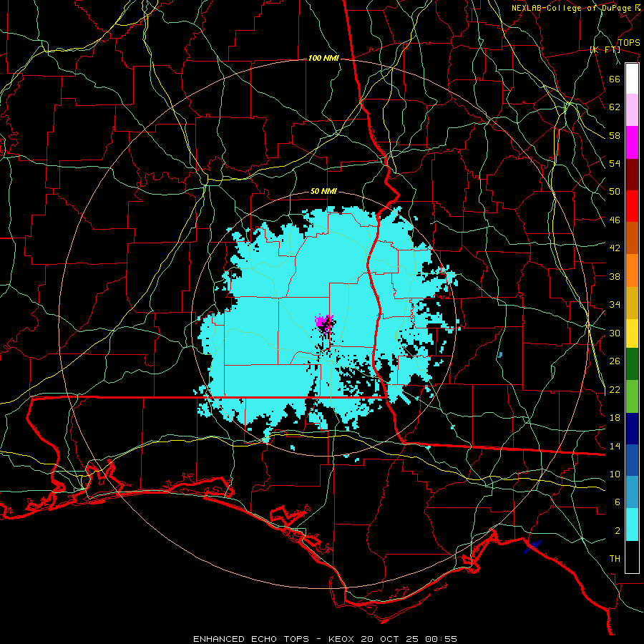Click the NEXLAB-College of DuPage text
The image size is (644, 644).
[x=572, y=8]
